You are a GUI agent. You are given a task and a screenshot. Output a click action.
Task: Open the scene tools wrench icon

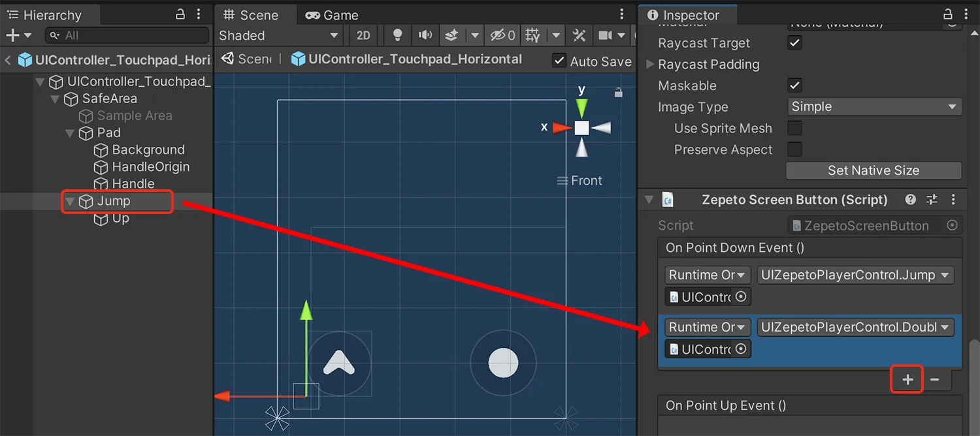click(579, 35)
